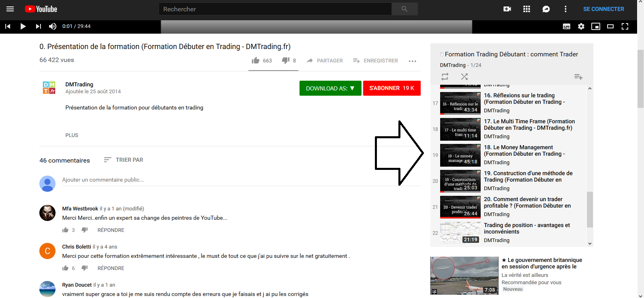Save the playlist with add icon
This screenshot has height=298, width=644.
(578, 77)
